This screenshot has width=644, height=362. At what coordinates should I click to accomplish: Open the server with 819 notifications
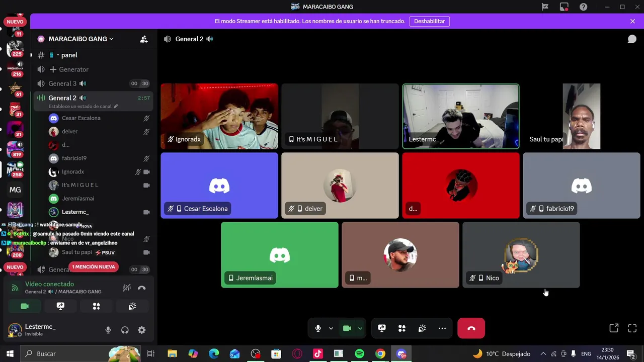(15, 149)
